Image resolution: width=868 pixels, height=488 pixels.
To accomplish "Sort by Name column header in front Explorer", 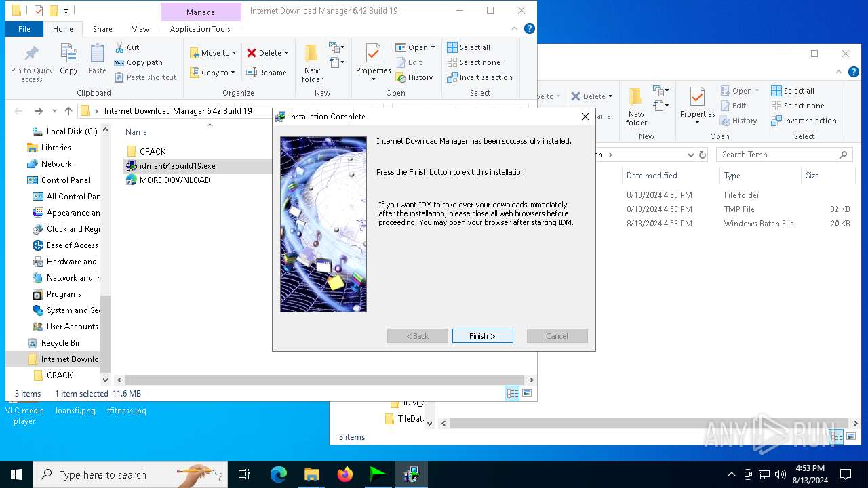I will click(x=136, y=132).
